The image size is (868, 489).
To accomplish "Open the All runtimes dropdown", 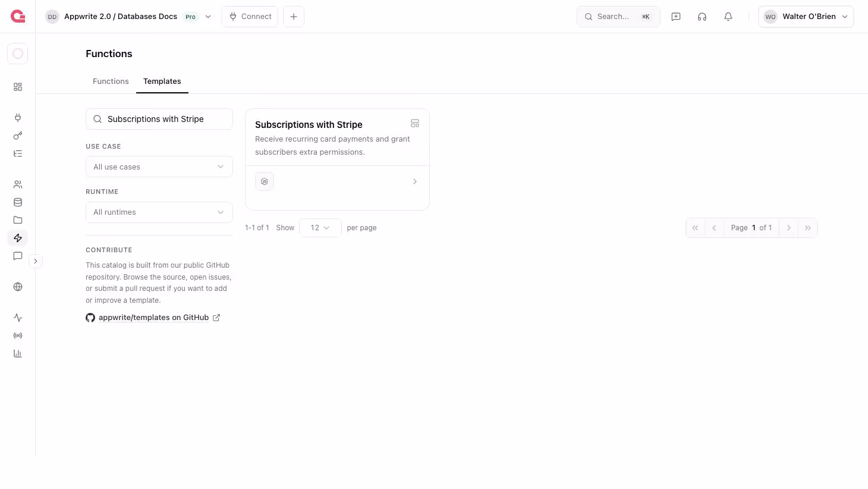I will pyautogui.click(x=159, y=212).
